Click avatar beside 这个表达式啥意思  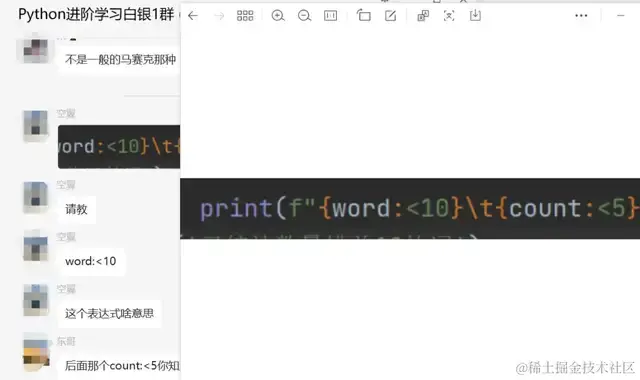click(x=36, y=301)
